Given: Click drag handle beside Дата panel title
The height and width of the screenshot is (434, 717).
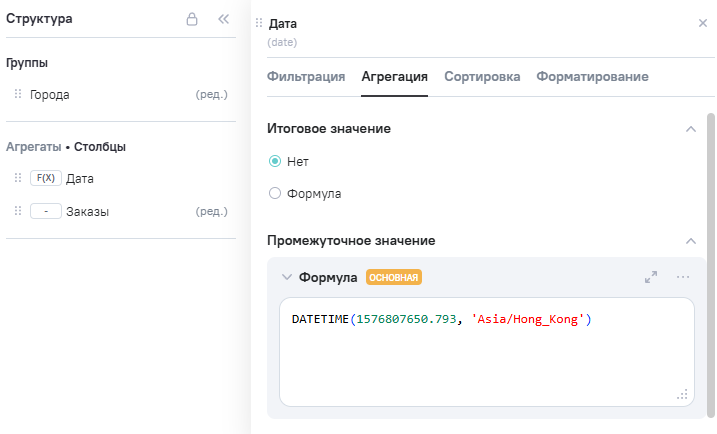Looking at the screenshot, I should click(x=260, y=23).
